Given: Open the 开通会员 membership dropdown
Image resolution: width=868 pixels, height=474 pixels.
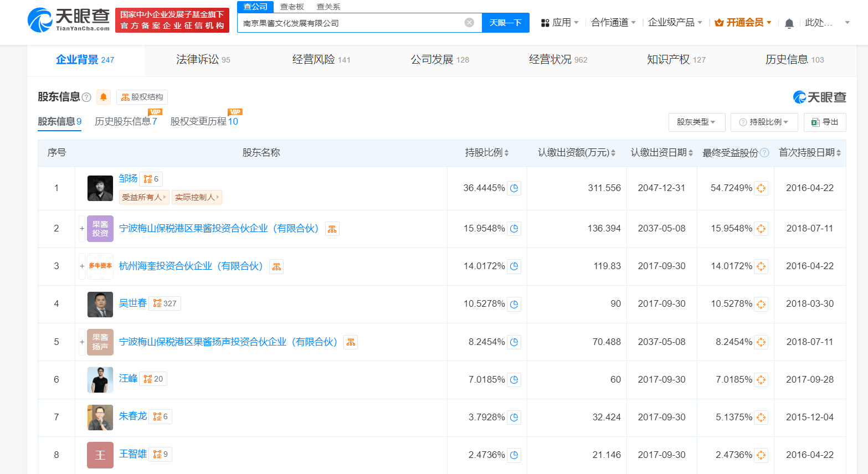Looking at the screenshot, I should coord(743,23).
